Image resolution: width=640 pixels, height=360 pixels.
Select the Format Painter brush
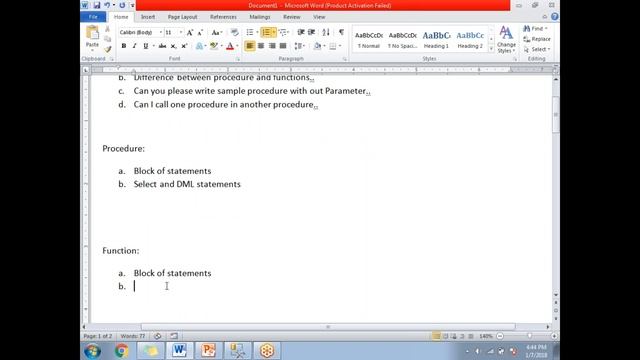(107, 49)
